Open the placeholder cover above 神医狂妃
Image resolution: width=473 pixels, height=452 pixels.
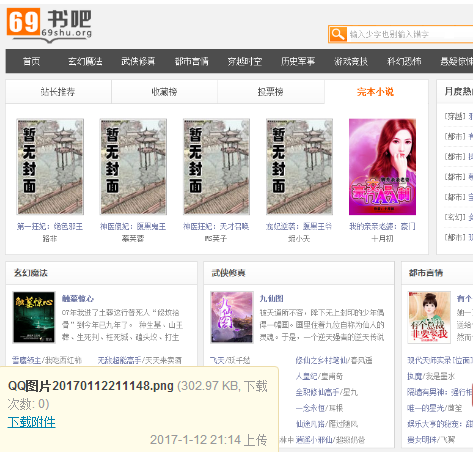216,167
